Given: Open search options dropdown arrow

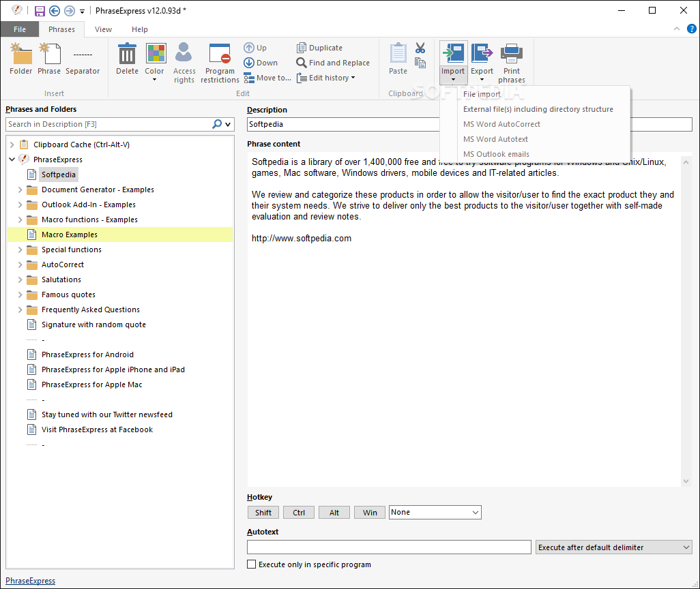Looking at the screenshot, I should pyautogui.click(x=228, y=125).
